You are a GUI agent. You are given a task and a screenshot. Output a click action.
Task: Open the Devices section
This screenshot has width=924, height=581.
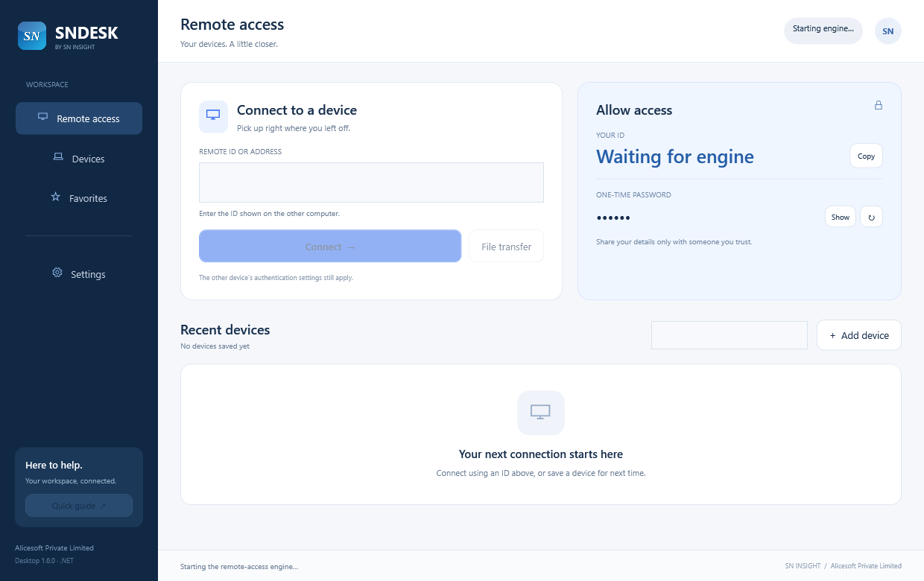(x=79, y=159)
